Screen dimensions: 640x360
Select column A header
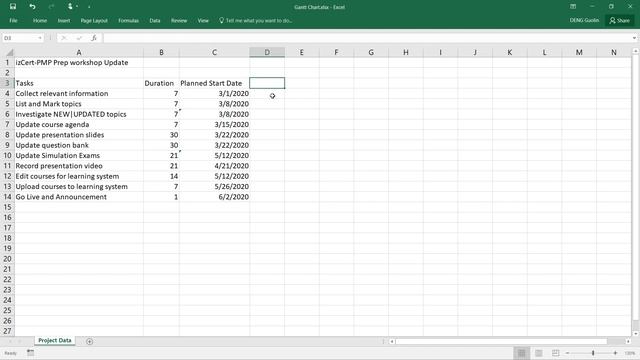click(79, 52)
